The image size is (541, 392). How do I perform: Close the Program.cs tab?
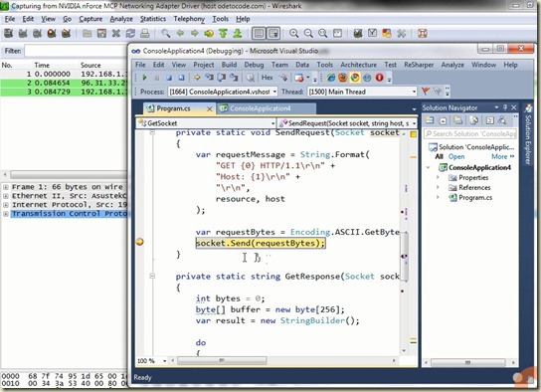210,109
